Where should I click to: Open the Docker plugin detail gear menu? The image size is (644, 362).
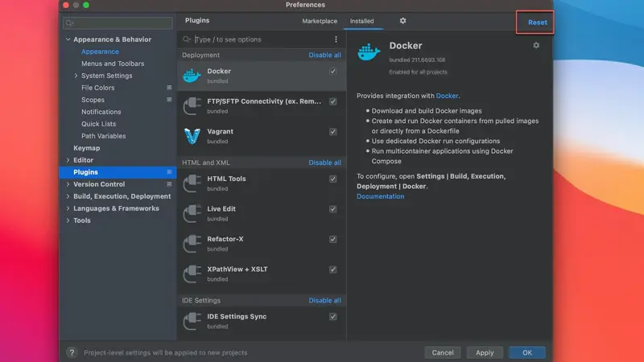(536, 45)
